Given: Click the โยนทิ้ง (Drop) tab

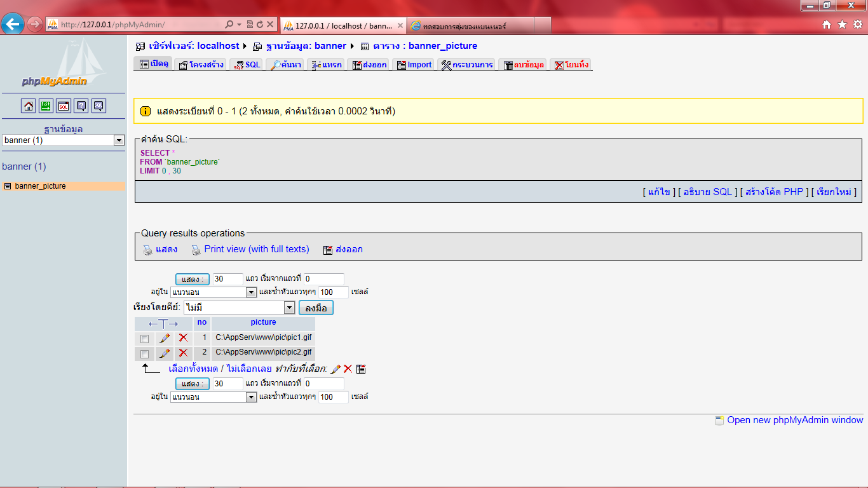Looking at the screenshot, I should point(571,64).
